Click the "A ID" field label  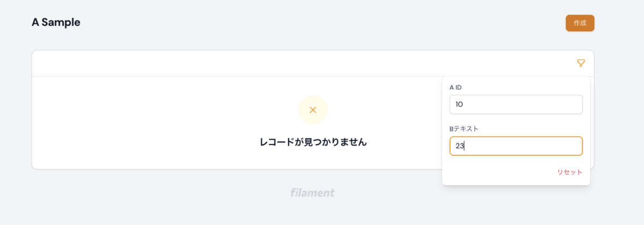pos(455,87)
